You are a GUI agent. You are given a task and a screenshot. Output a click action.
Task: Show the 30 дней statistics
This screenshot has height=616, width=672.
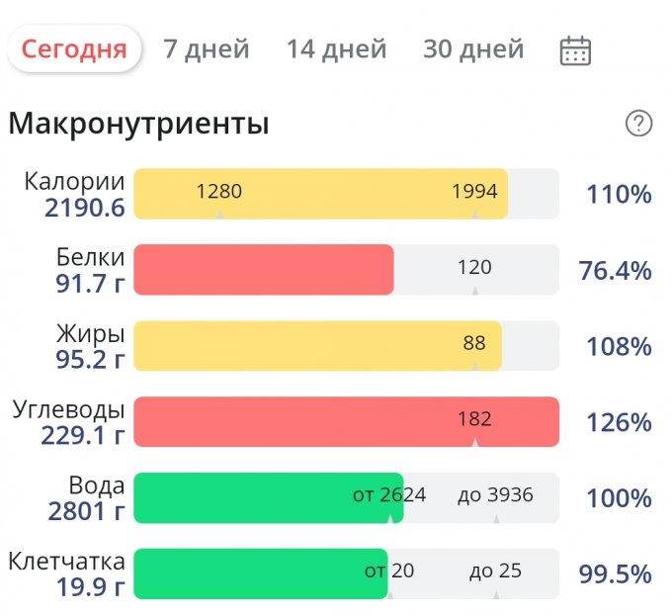tap(473, 48)
